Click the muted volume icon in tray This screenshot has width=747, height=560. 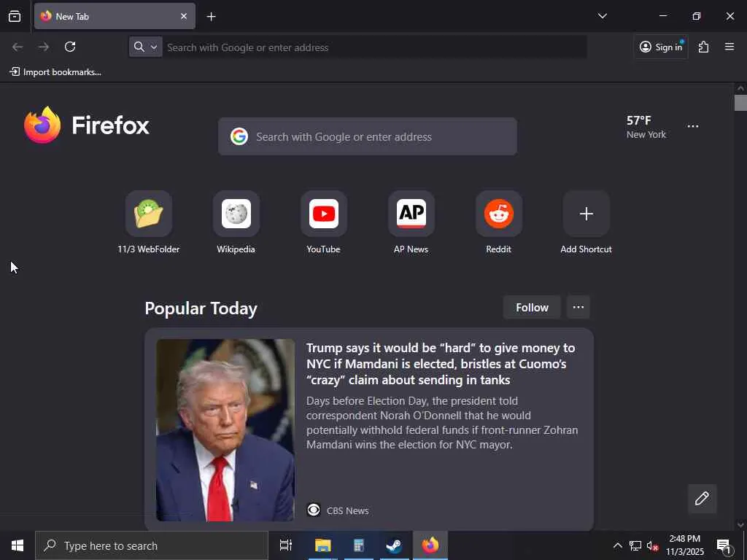pos(652,545)
